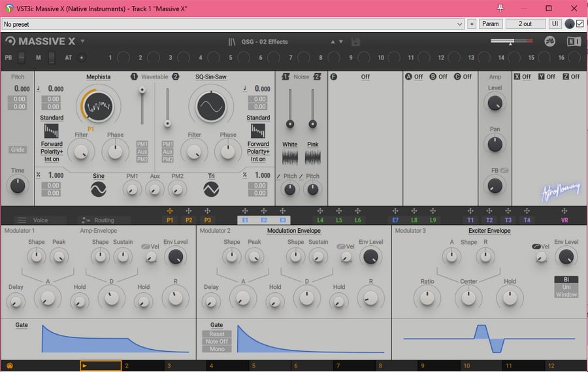
Task: Click the Tri waveform icon in oscillator 2
Action: [x=211, y=189]
